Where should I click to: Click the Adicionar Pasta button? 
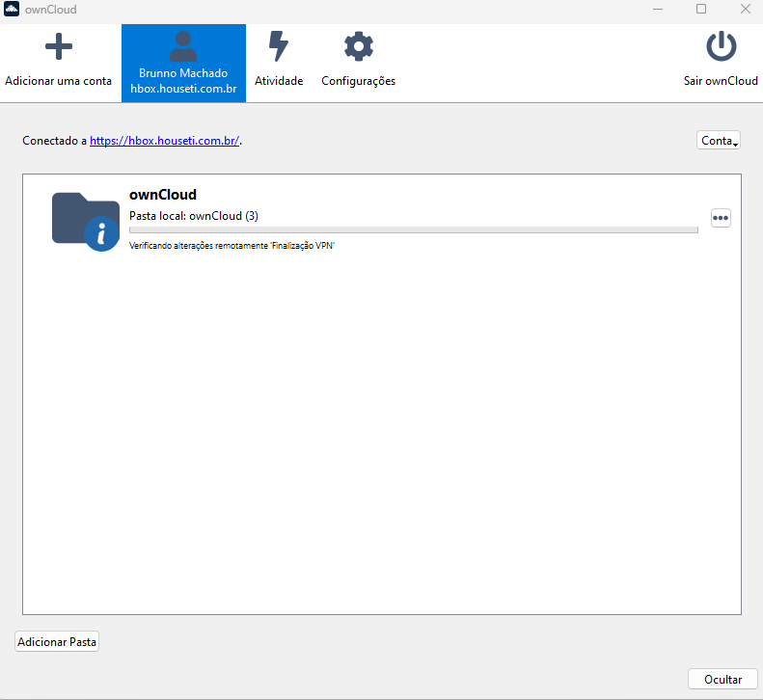[x=57, y=641]
